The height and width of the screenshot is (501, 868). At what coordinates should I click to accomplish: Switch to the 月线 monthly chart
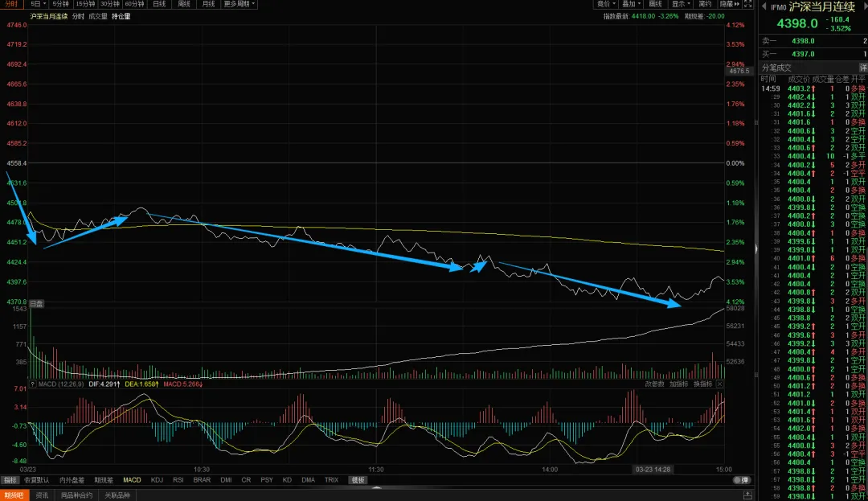point(209,4)
